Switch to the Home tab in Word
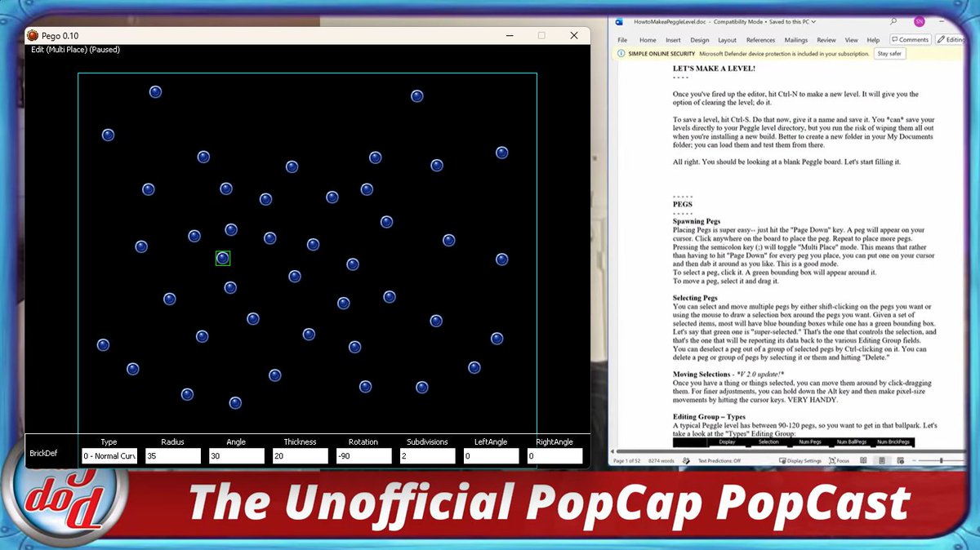 click(648, 40)
